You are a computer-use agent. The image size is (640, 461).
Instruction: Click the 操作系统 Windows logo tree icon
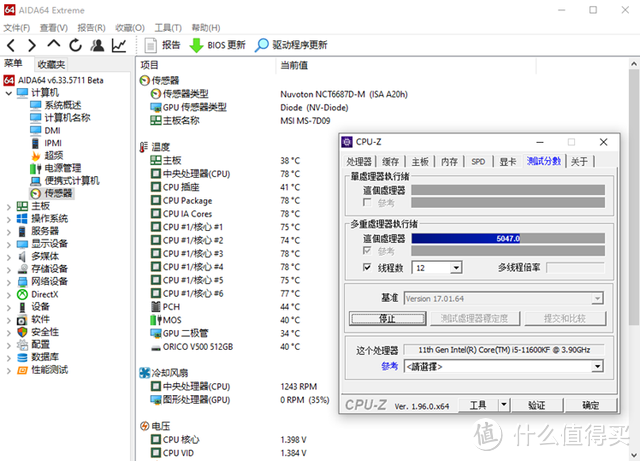click(x=22, y=219)
